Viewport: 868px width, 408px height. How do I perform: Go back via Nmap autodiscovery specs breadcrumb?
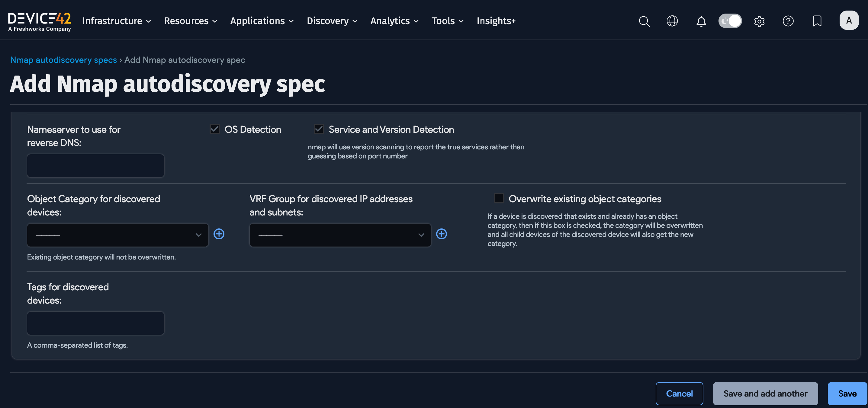click(63, 59)
